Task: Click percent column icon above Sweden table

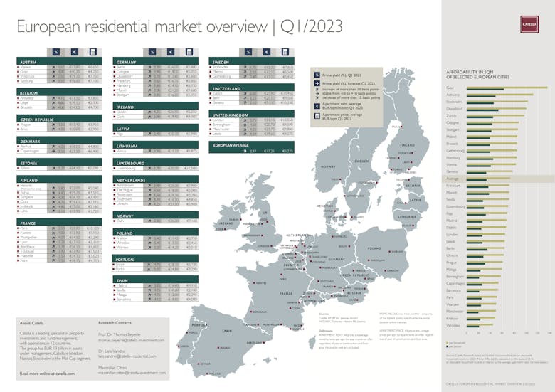Action: (x=248, y=52)
